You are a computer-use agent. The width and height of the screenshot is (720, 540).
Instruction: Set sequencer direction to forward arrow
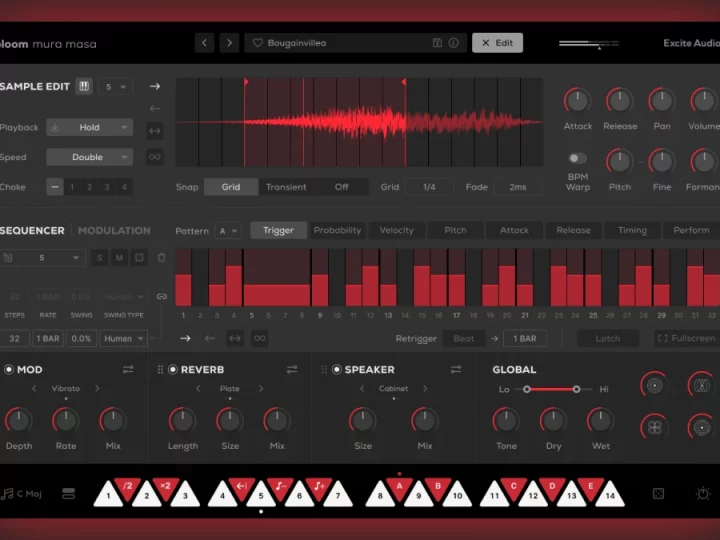[185, 338]
